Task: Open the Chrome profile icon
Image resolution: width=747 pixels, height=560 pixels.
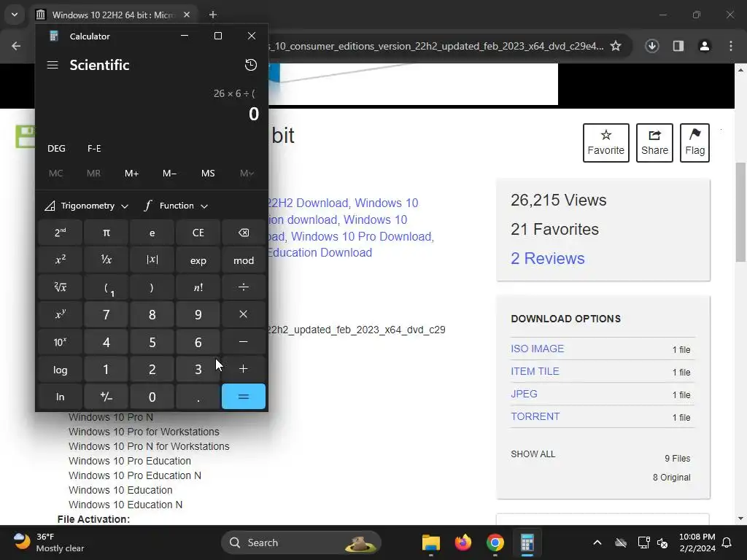Action: tap(704, 46)
